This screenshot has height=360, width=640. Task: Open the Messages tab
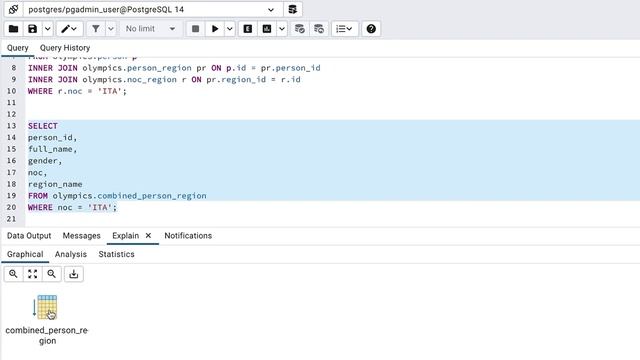(81, 236)
